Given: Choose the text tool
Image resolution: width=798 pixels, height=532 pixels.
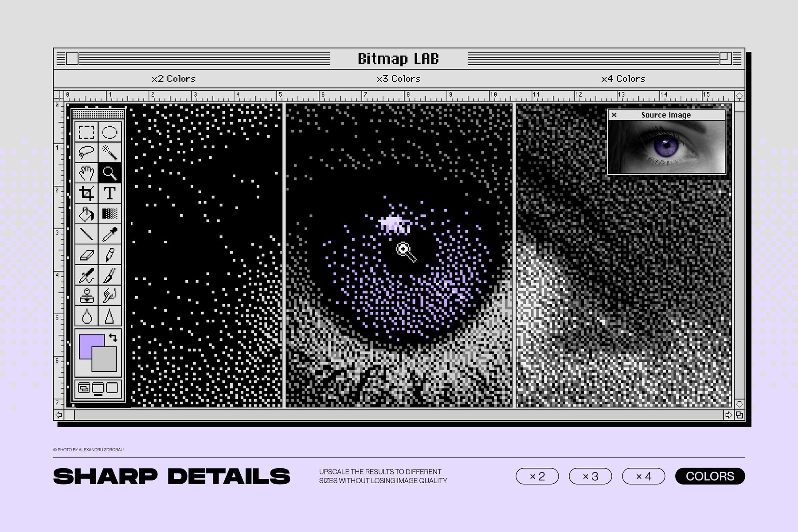Looking at the screenshot, I should (x=110, y=193).
